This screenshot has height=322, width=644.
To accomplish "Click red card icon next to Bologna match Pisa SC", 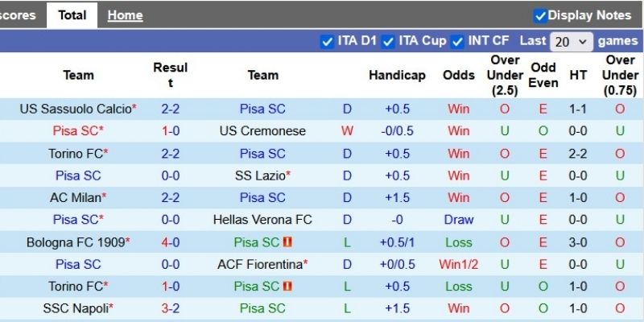I will point(287,242).
